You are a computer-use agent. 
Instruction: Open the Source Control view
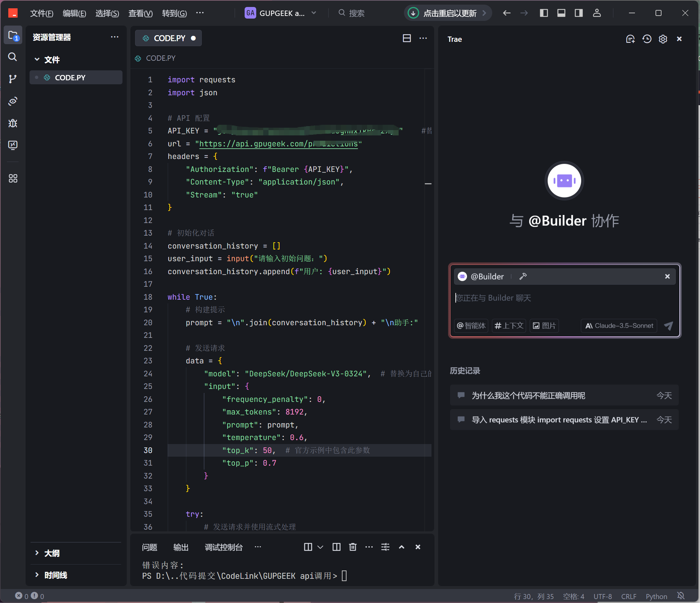pos(13,79)
